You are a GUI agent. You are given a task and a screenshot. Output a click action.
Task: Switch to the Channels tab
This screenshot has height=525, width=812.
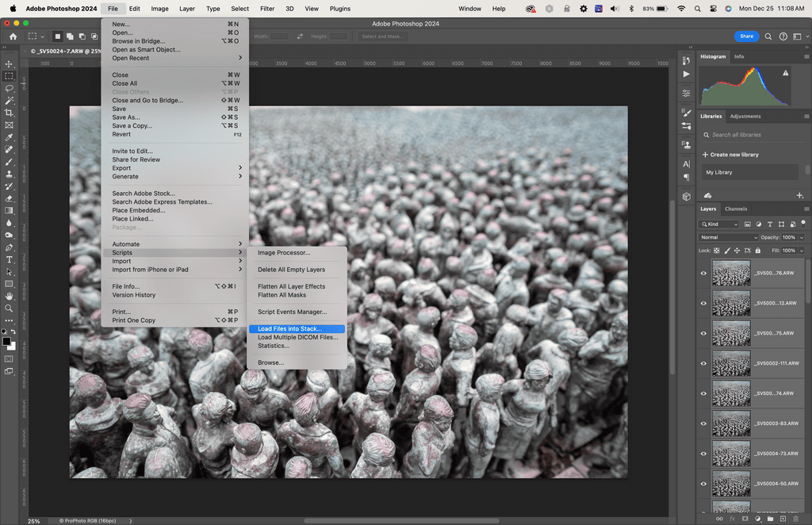(736, 209)
